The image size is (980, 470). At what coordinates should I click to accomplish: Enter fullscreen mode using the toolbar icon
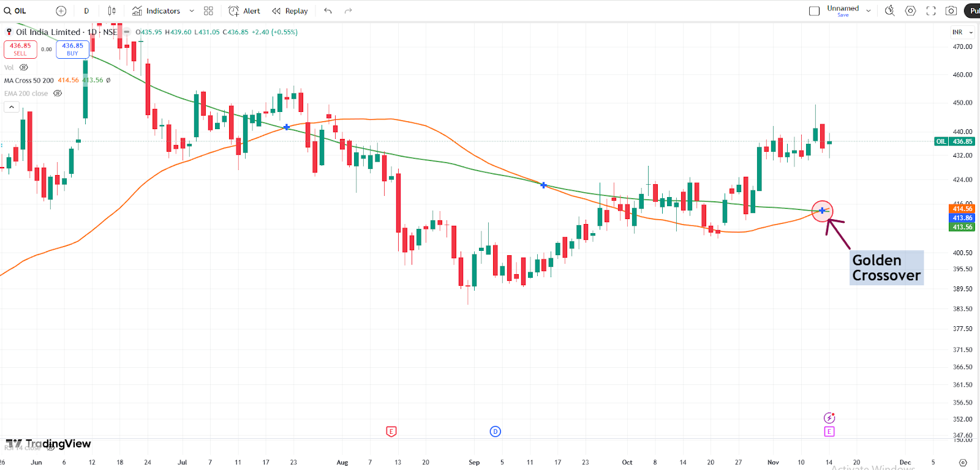tap(931, 11)
